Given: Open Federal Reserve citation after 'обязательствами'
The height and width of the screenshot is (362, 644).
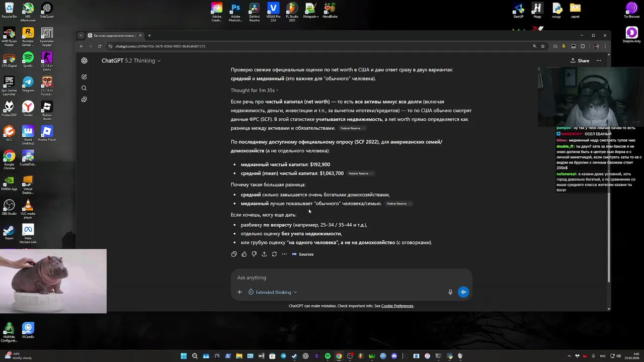Looking at the screenshot, I should tap(352, 128).
